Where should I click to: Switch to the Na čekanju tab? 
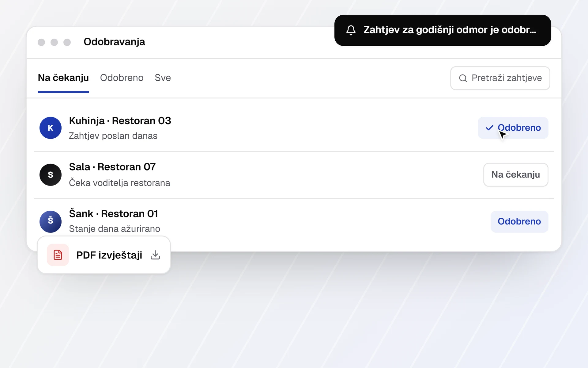(63, 78)
